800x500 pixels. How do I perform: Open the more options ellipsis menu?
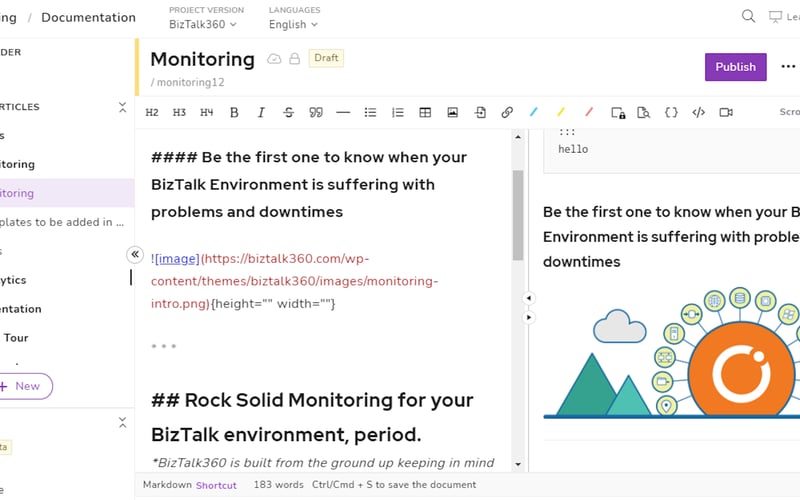[788, 66]
